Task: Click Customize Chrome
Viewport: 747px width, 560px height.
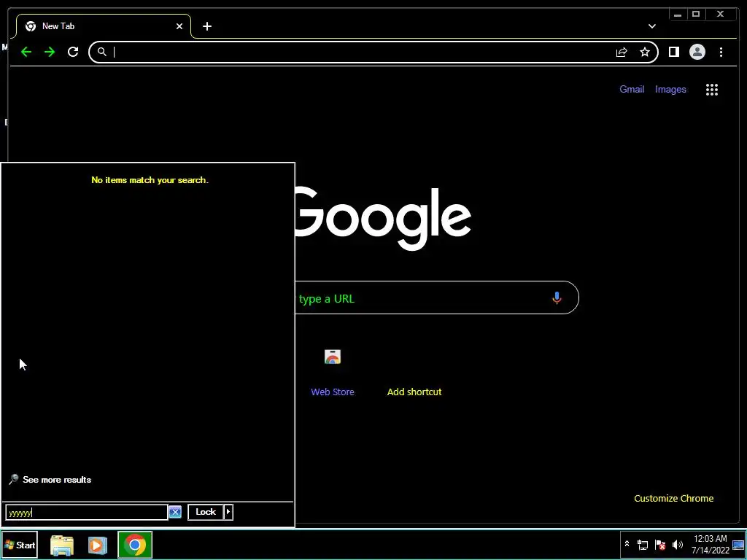Action: pos(673,498)
